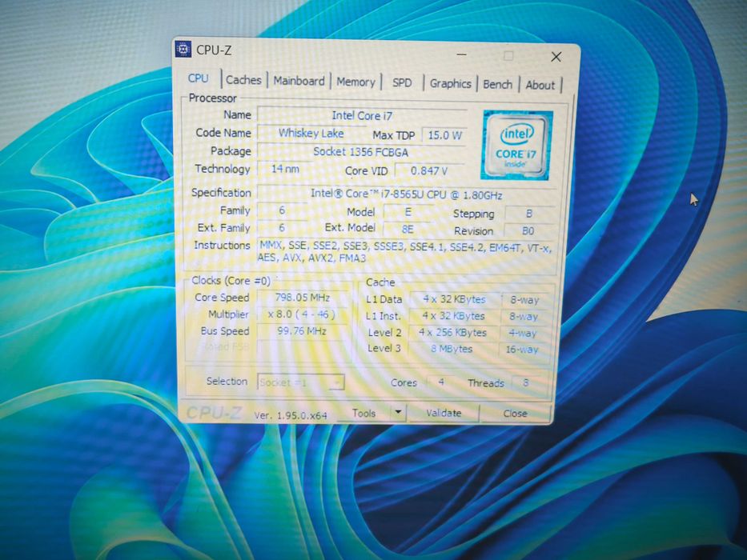Click the Technology value '14 nm'
The width and height of the screenshot is (747, 560).
coord(285,169)
